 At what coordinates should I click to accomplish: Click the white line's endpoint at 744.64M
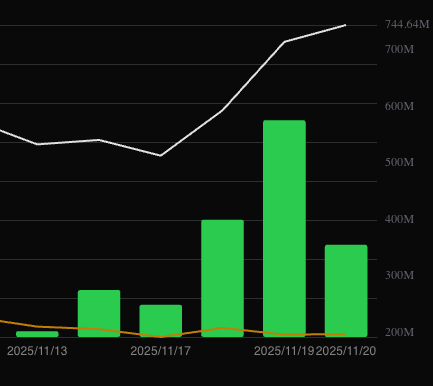(x=345, y=25)
